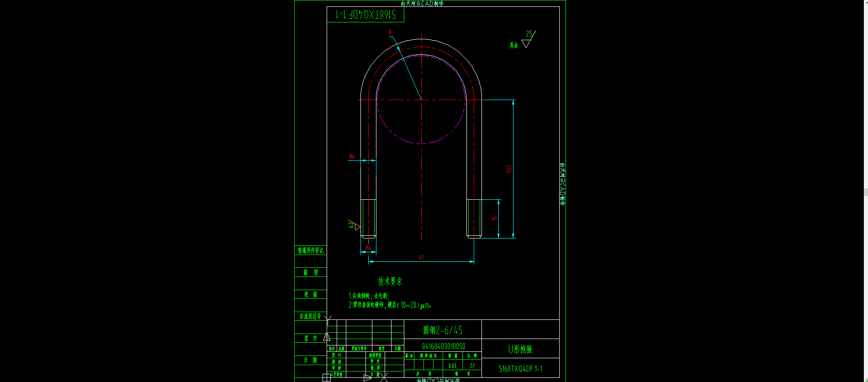
Task: Select the 'M6' thread dimension label
Action: (368, 248)
